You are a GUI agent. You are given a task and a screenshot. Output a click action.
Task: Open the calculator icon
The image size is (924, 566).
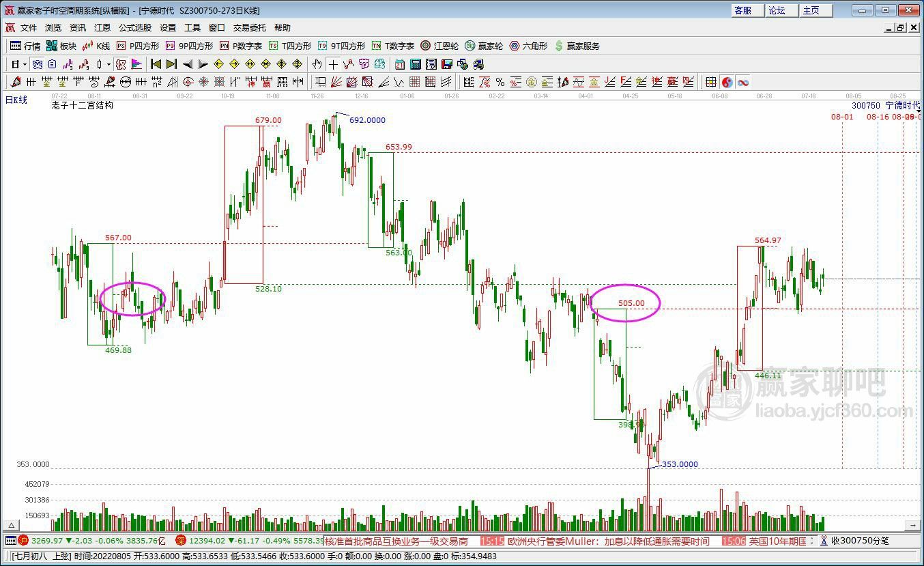point(415,64)
